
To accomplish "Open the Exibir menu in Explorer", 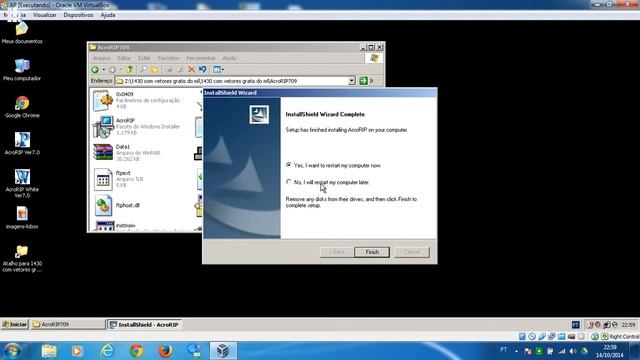I will (x=144, y=58).
